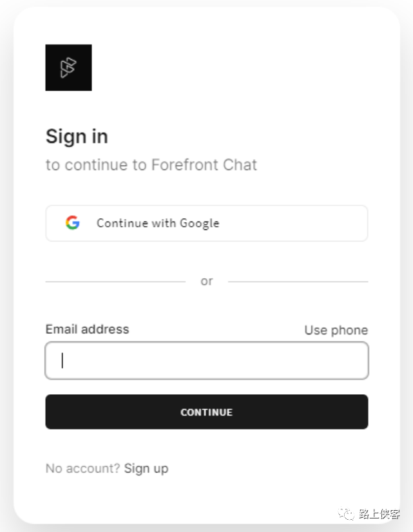The image size is (413, 532).
Task: Click divider line left of 'or'
Action: click(115, 281)
